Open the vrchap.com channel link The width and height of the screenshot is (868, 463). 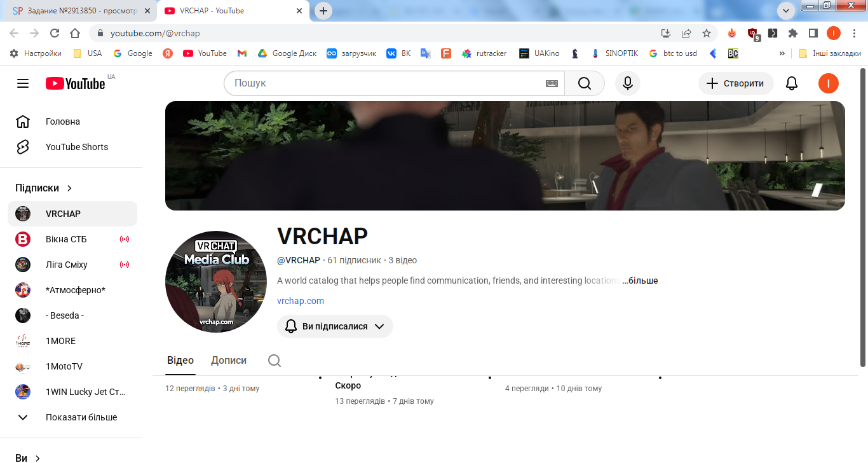(301, 301)
